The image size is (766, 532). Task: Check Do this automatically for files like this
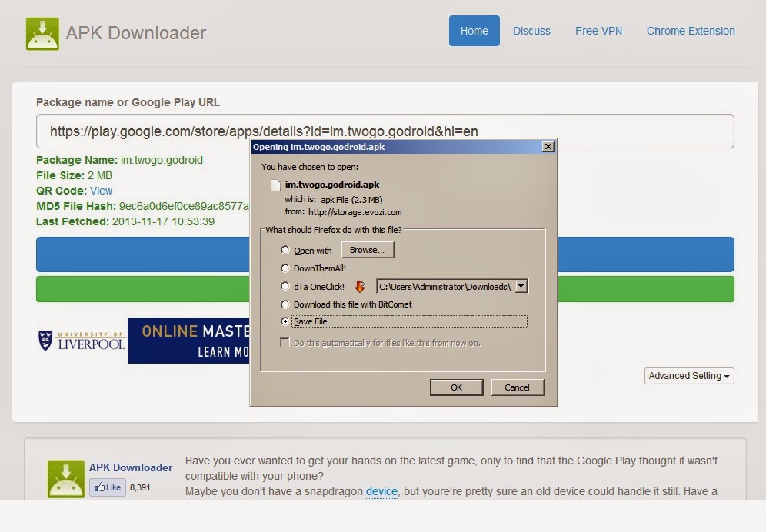click(285, 342)
